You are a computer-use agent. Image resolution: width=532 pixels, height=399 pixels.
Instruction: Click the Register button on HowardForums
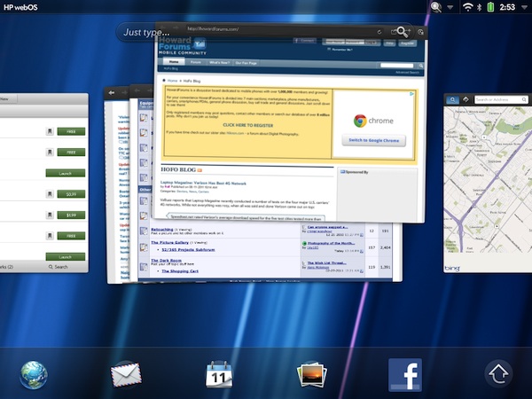pyautogui.click(x=407, y=43)
